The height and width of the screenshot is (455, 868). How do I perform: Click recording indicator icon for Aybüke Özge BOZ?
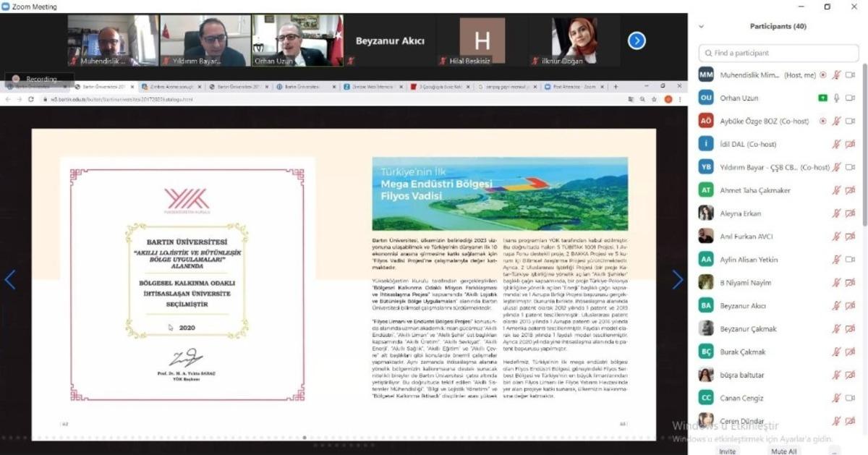click(822, 121)
